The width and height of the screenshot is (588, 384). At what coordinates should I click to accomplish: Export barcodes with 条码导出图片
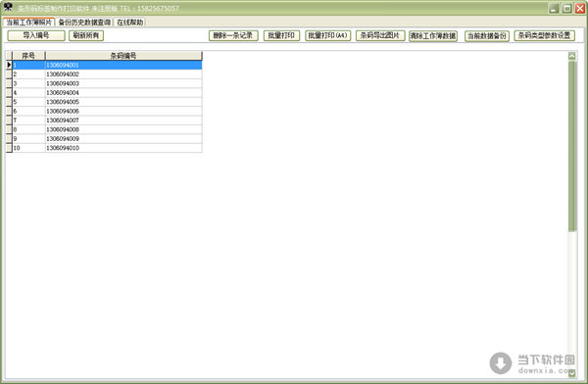click(380, 35)
